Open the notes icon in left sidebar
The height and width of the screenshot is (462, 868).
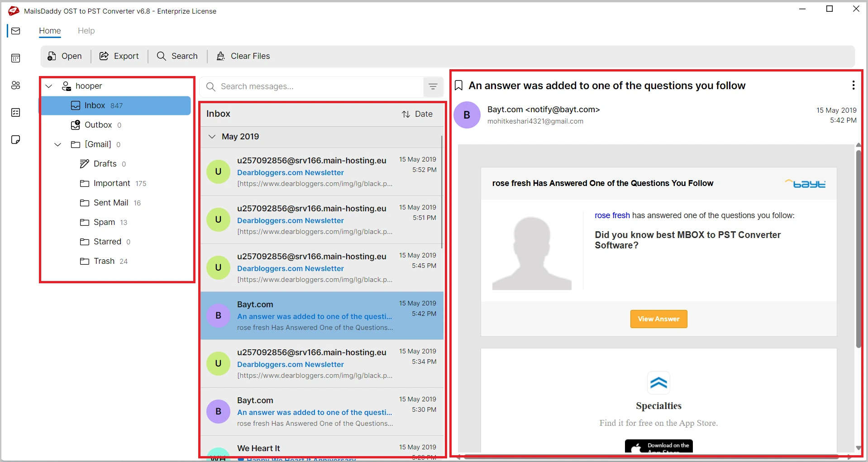point(15,140)
